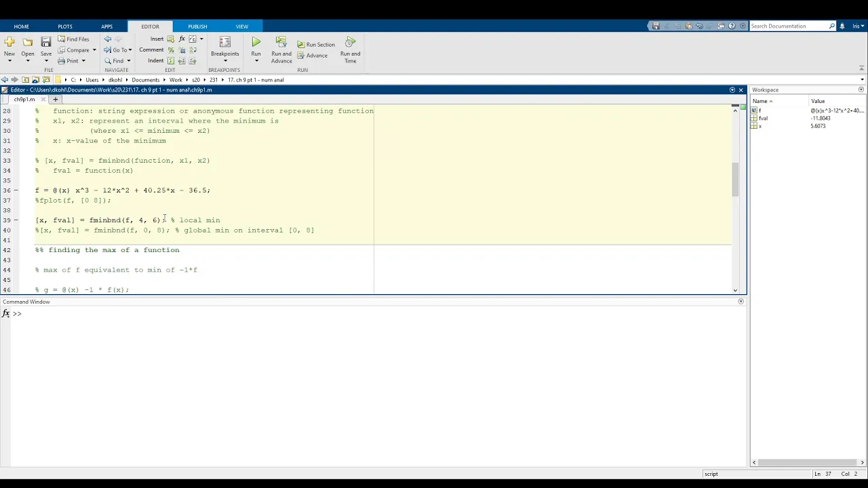The height and width of the screenshot is (488, 868).
Task: Click line 39 breakpoint dash
Action: [x=16, y=220]
